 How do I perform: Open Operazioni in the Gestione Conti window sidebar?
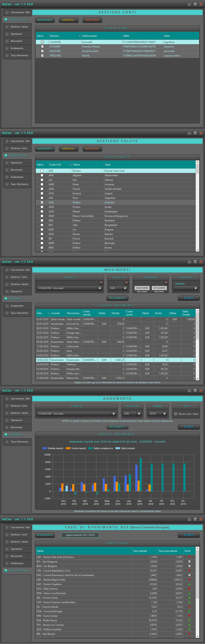(17, 34)
